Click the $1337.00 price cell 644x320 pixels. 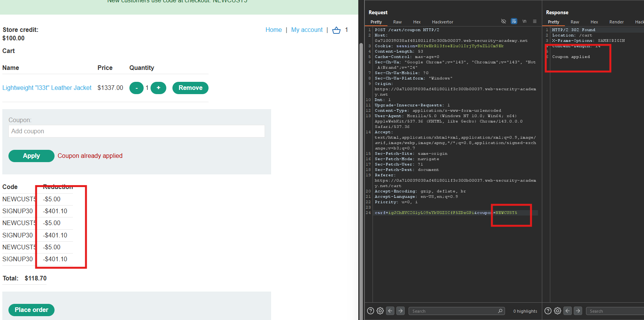(x=110, y=88)
